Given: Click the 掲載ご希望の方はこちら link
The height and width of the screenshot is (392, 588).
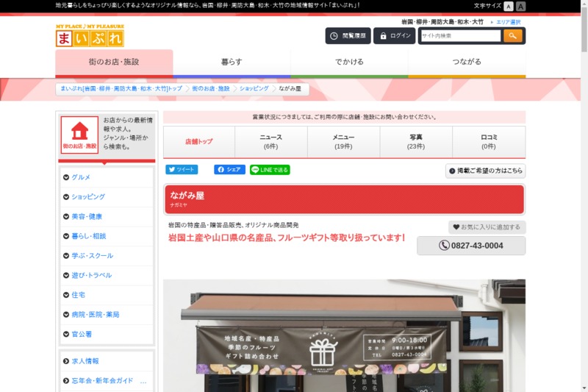Looking at the screenshot, I should click(x=485, y=171).
